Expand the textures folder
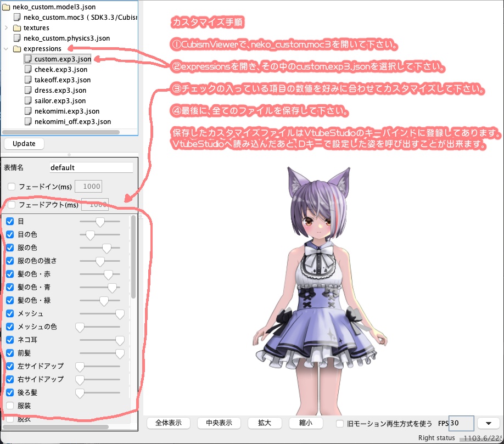Viewport: 504px width, 444px height. pos(6,28)
